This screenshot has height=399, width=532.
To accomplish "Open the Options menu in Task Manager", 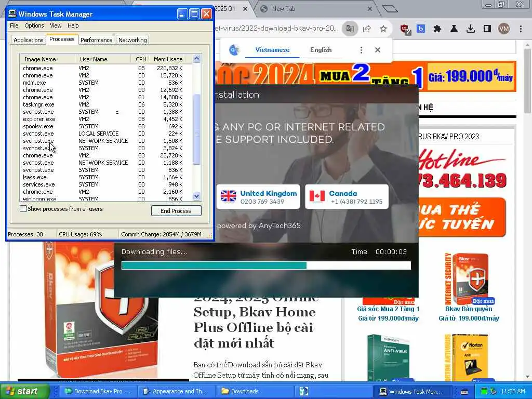I will [x=34, y=25].
